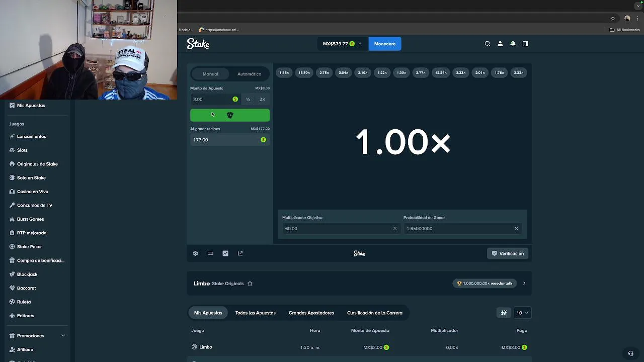Viewport: 644px width, 362px height.
Task: Open the Chrome profile avatar
Action: pos(627,19)
